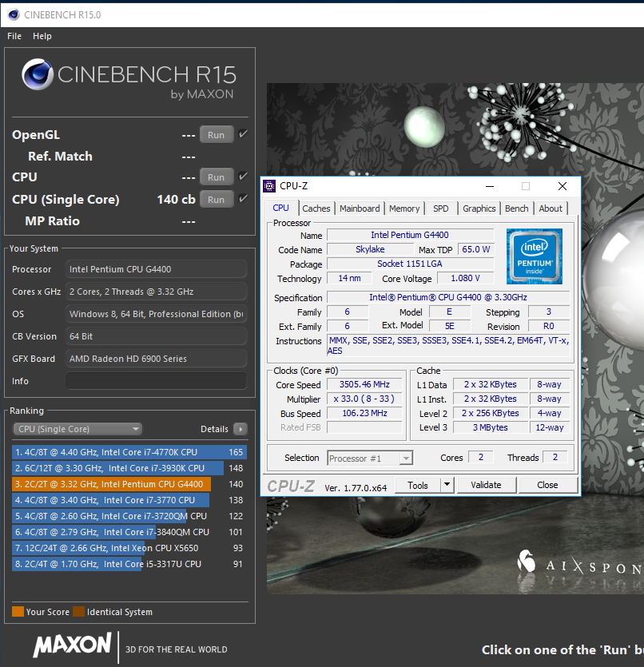Image resolution: width=644 pixels, height=667 pixels.
Task: Close the CPU-Z window with X
Action: 563,186
